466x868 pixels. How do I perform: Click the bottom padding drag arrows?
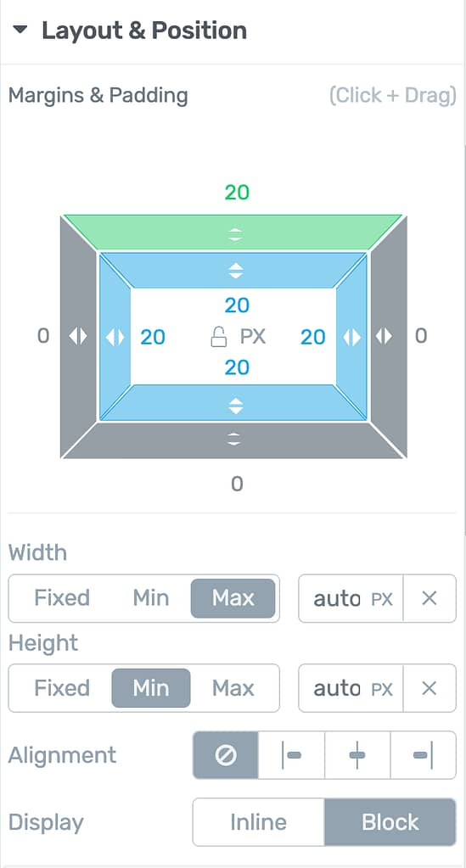coord(236,406)
